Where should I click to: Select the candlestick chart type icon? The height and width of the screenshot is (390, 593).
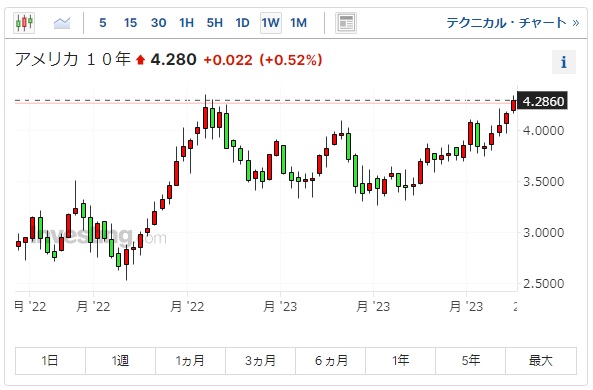24,23
